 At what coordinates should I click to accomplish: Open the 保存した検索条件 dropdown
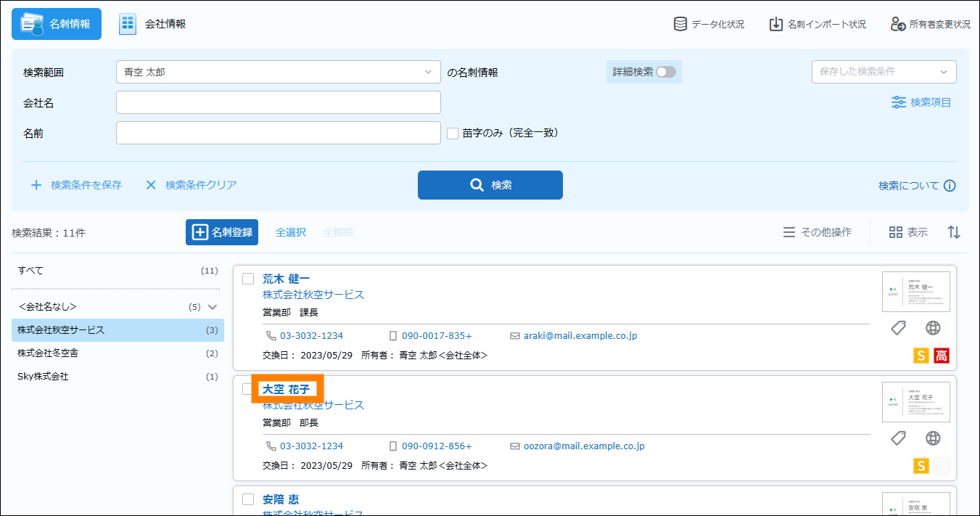pos(883,72)
